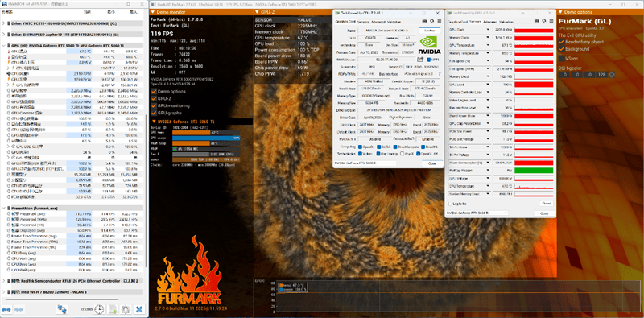Switch to Validation tab in right GPU-Z window

[506, 22]
